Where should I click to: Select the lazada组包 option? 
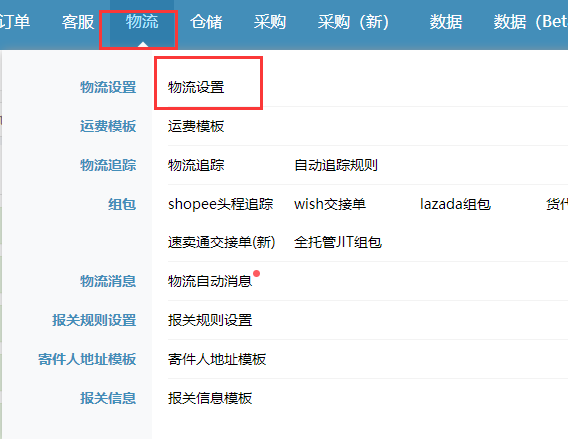coord(455,204)
